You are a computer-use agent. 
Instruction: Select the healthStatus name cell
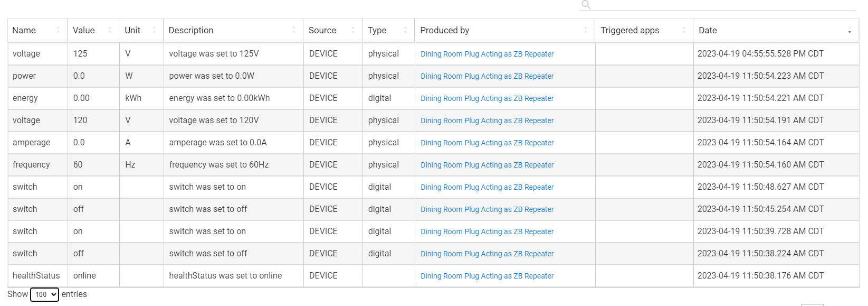click(36, 276)
